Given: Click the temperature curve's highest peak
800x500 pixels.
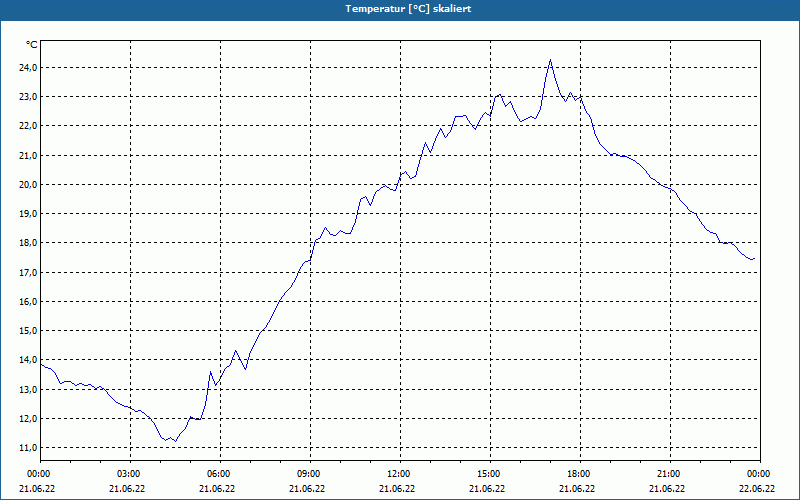Looking at the screenshot, I should tap(550, 60).
